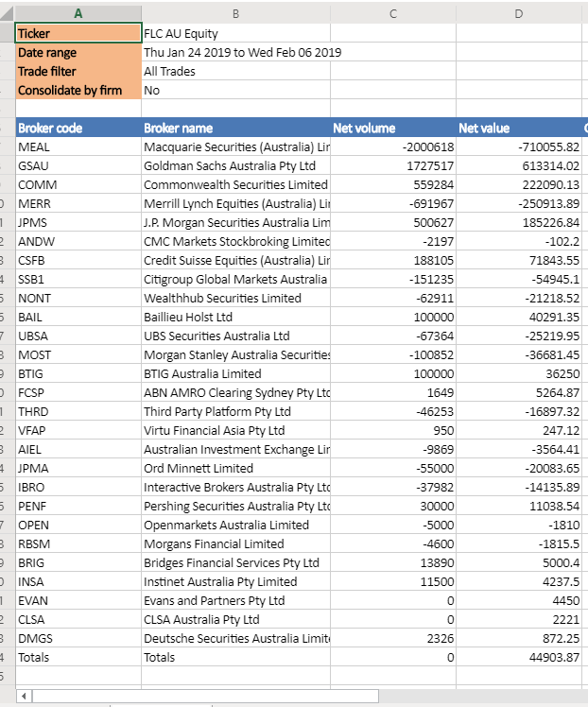Image resolution: width=588 pixels, height=707 pixels.
Task: Select the Broker name header cell
Action: tap(235, 128)
